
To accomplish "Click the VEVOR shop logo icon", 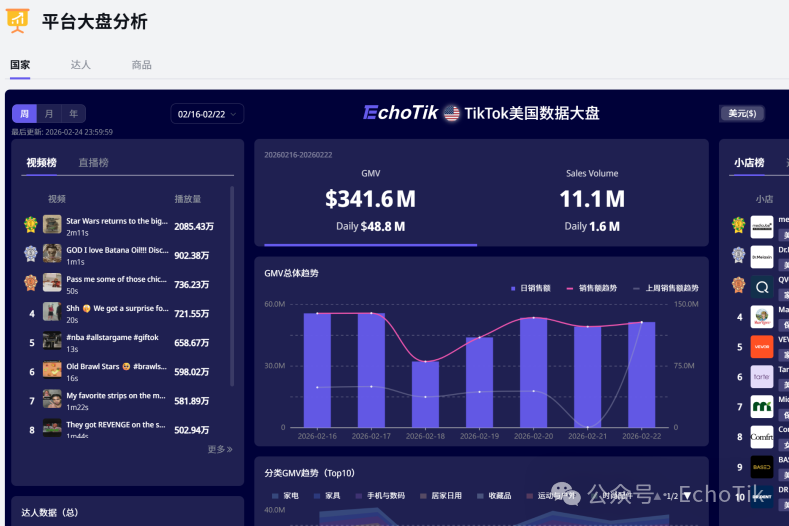I will click(x=762, y=346).
